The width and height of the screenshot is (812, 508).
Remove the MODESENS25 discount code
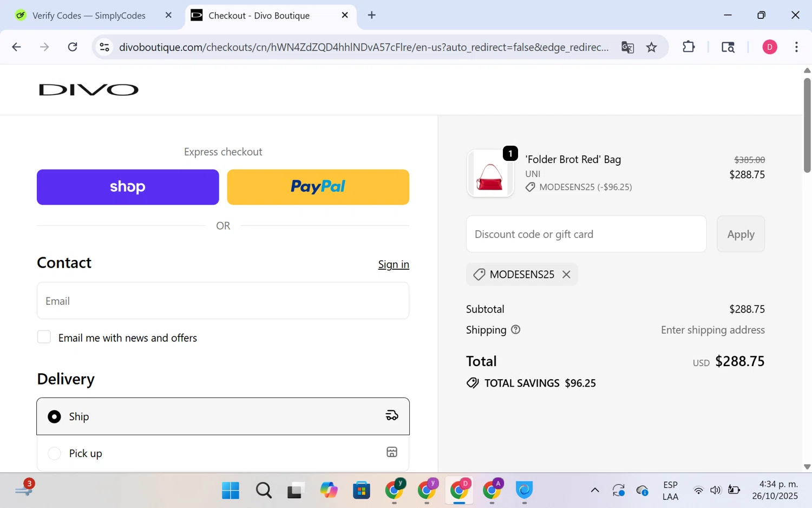click(566, 275)
